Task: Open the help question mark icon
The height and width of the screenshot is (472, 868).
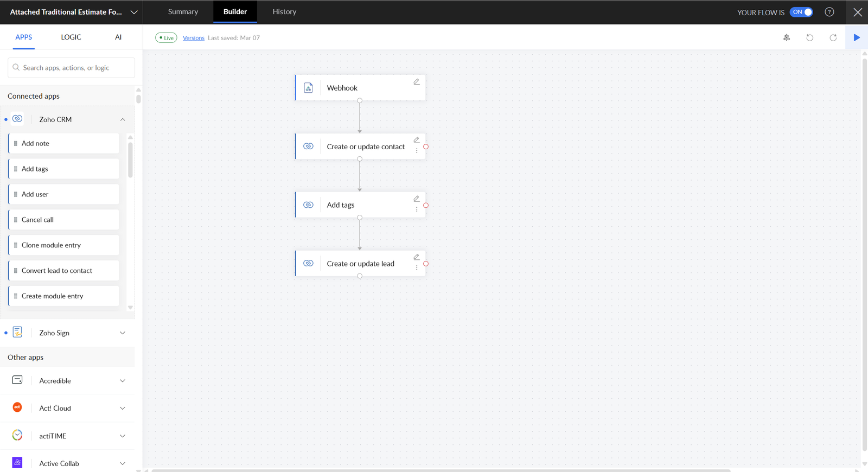Action: pyautogui.click(x=829, y=12)
